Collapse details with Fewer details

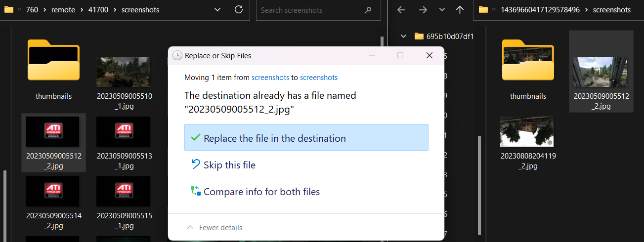[215, 228]
